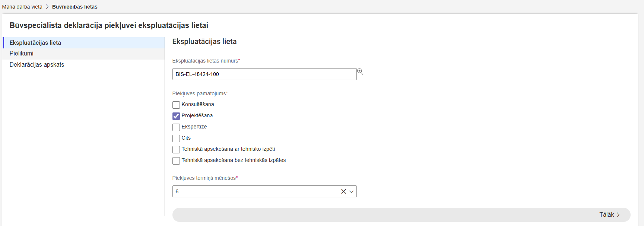Viewport: 644px width, 226px height.
Task: Switch to the Pielikumi step
Action: tap(22, 54)
